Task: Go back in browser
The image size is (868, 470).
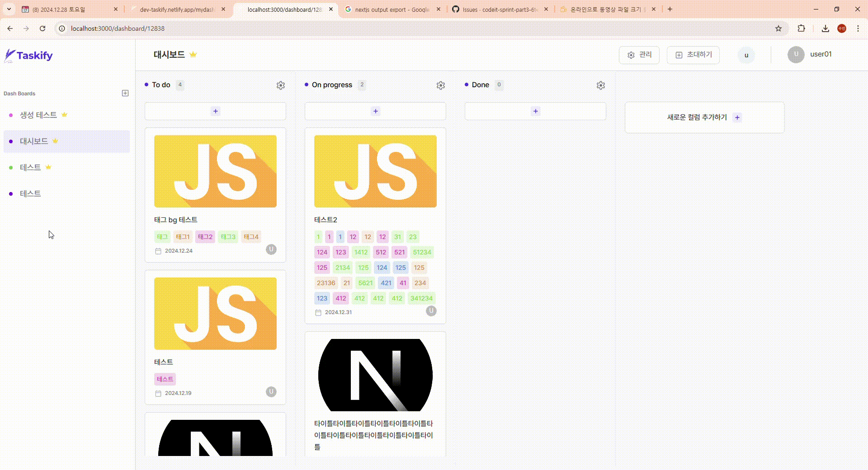Action: 10,28
